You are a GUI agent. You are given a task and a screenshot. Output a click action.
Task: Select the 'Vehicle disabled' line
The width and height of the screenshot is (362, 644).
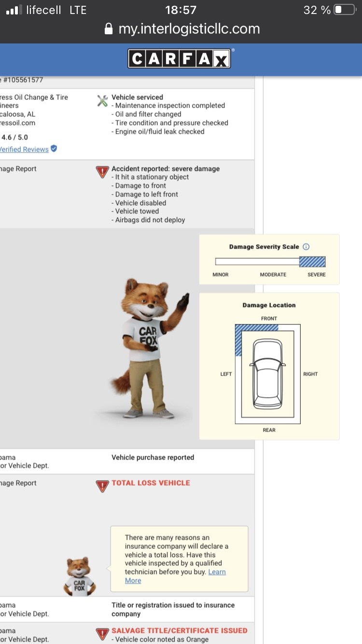139,203
